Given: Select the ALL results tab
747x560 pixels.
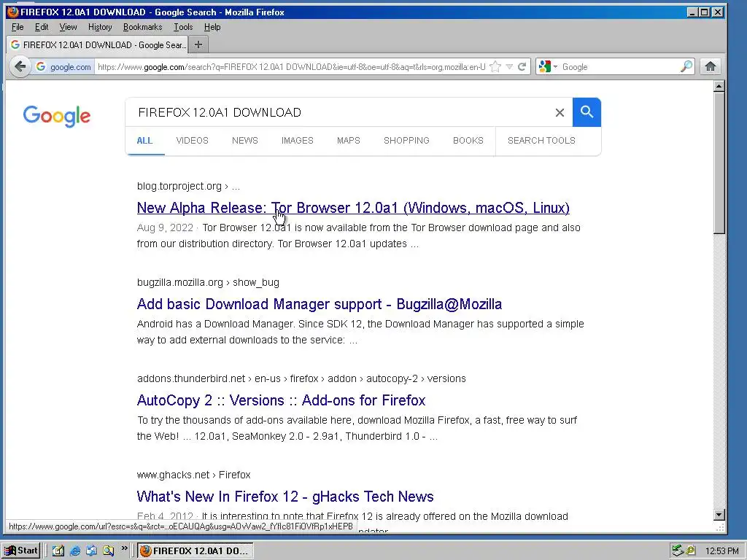Looking at the screenshot, I should [145, 141].
